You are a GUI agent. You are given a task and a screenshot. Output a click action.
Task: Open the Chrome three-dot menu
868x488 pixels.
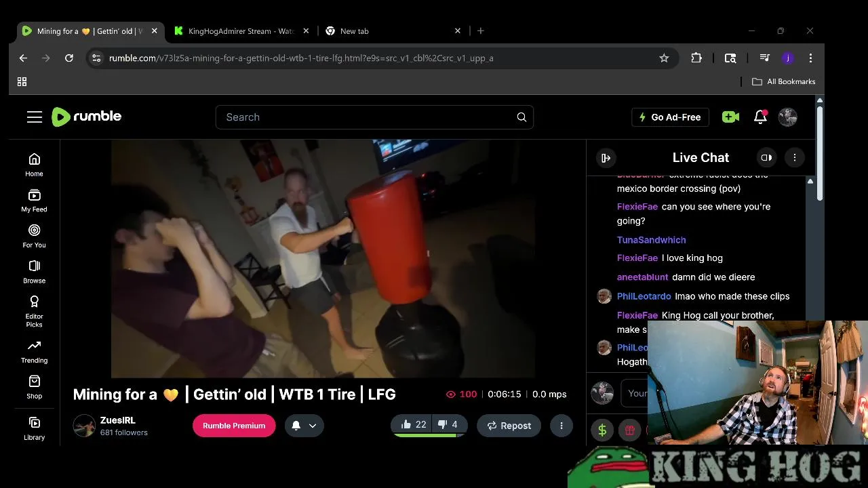[810, 58]
